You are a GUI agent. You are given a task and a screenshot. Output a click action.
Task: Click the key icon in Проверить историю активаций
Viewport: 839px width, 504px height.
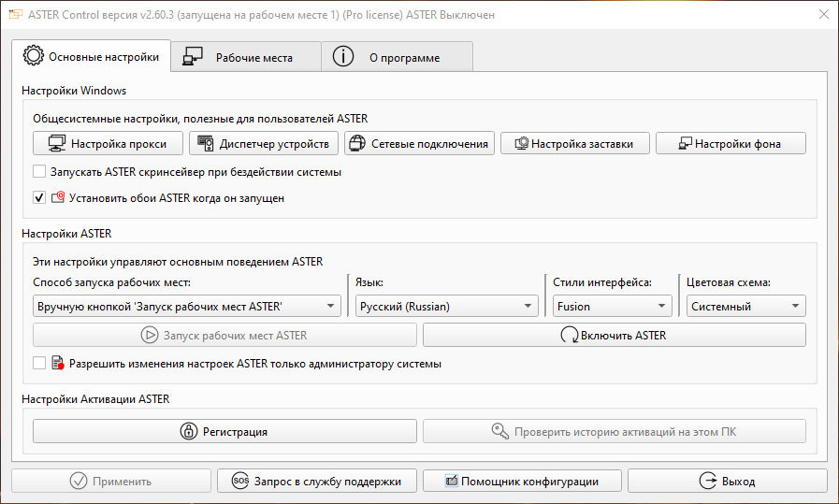pyautogui.click(x=500, y=431)
